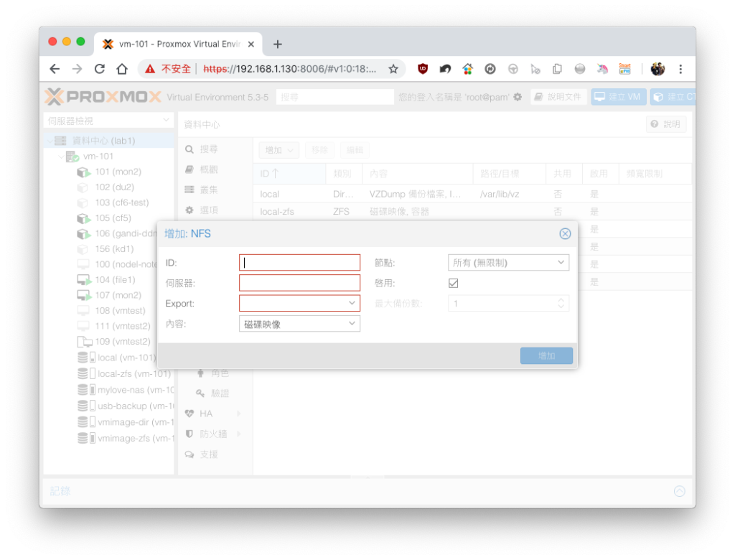This screenshot has height=560, width=735.
Task: Increase the max backups spinner value
Action: point(561,299)
